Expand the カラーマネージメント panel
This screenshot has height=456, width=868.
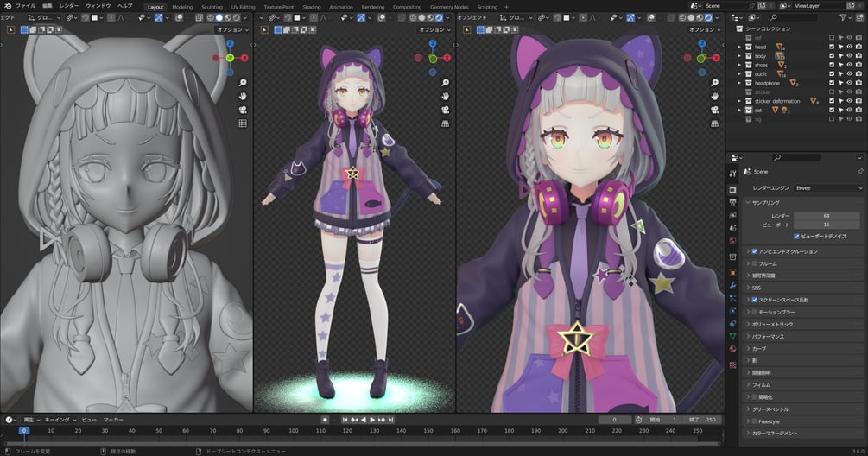(802, 434)
